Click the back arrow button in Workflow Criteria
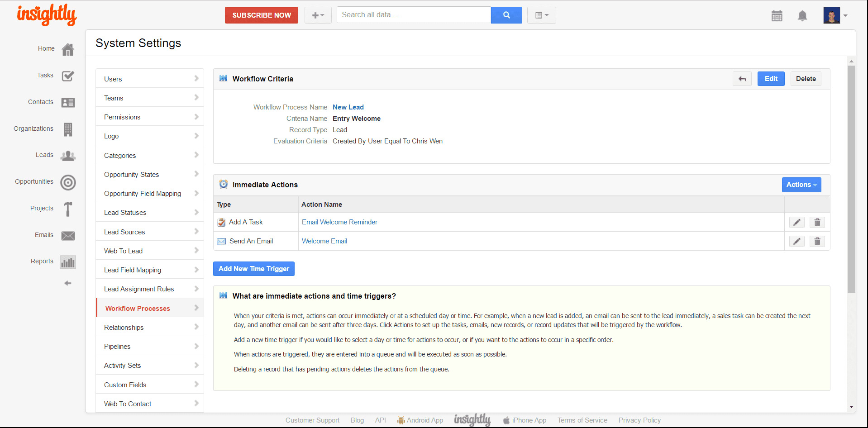Image resolution: width=868 pixels, height=428 pixels. (742, 79)
